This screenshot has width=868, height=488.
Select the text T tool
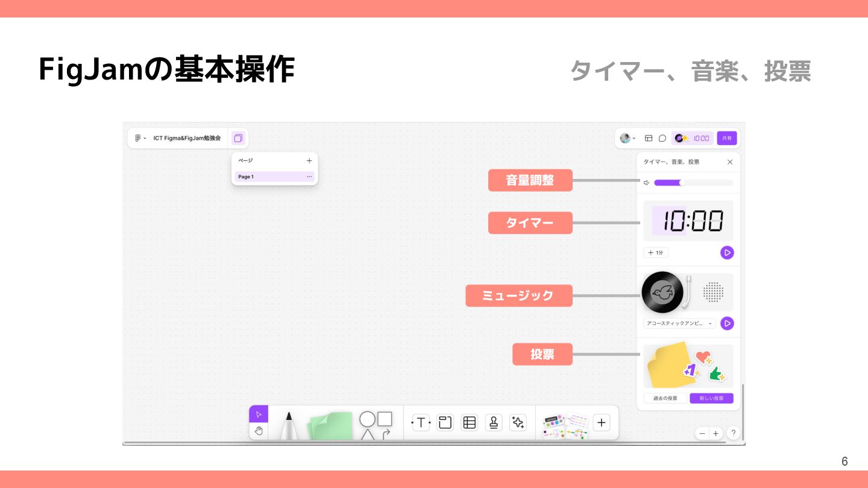tap(421, 422)
